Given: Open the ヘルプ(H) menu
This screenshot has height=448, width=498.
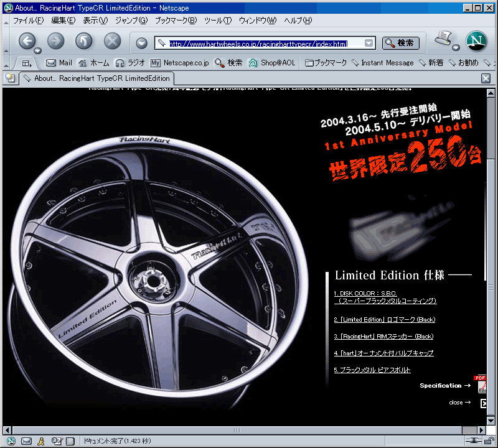Looking at the screenshot, I should (x=298, y=21).
